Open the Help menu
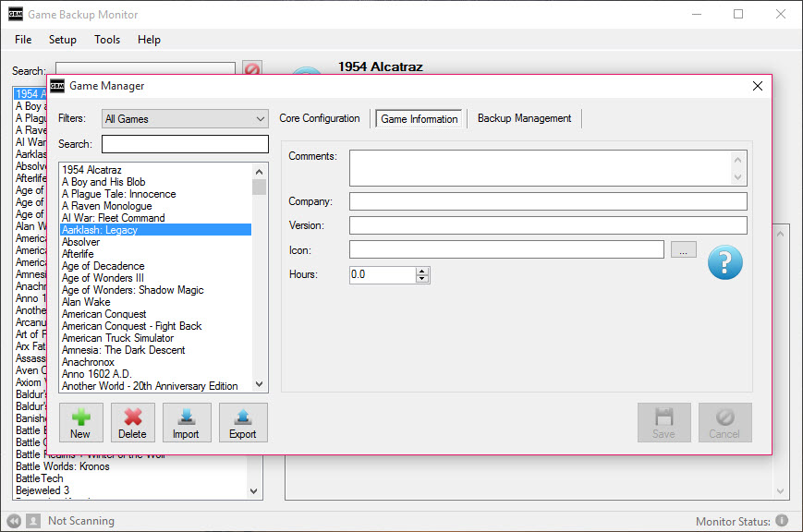The height and width of the screenshot is (532, 803). [149, 40]
